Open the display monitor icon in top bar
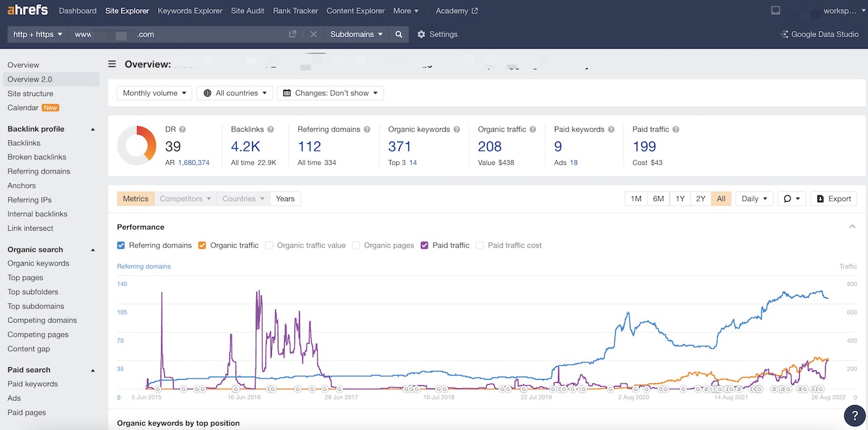 [x=776, y=11]
